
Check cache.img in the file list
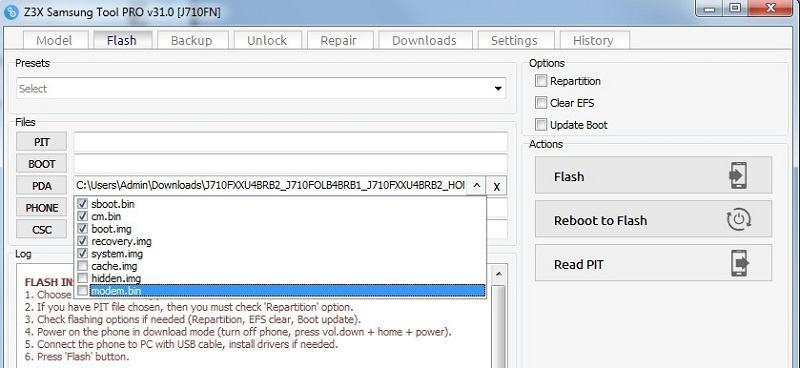(83, 265)
